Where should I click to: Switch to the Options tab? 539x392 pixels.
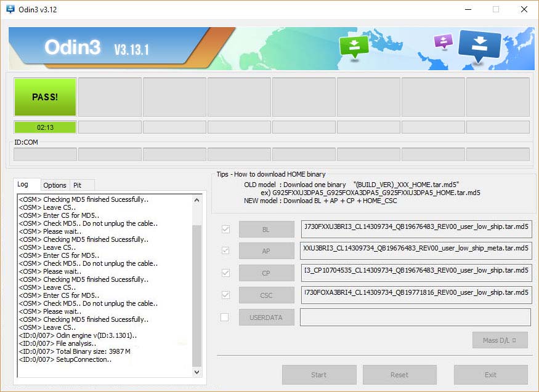(55, 185)
